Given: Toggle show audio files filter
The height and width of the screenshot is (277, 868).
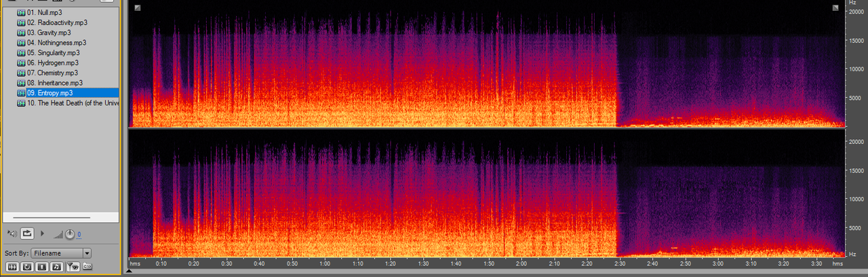Looking at the screenshot, I should click(12, 266).
